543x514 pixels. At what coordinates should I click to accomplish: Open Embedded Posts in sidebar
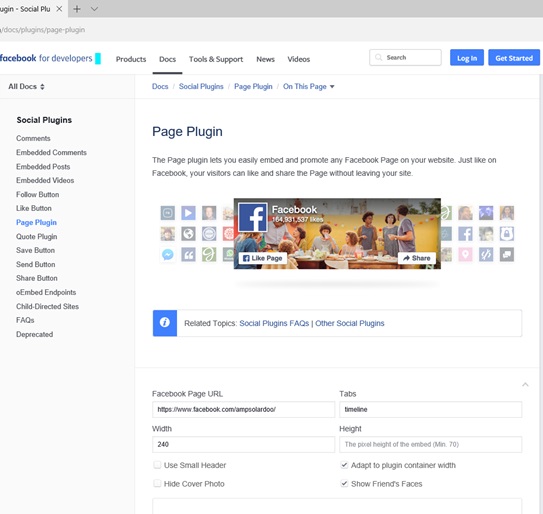43,167
